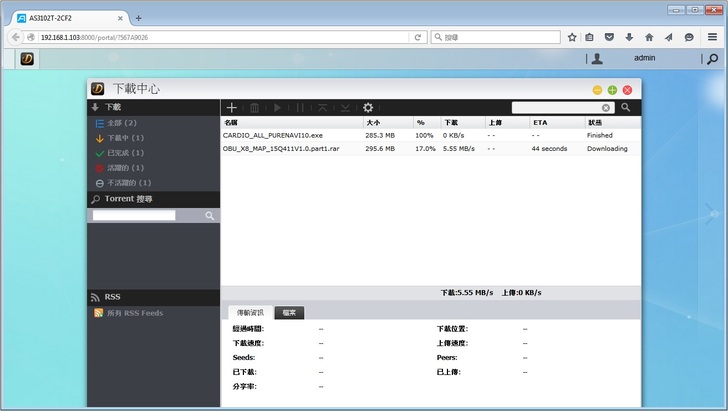Clear the task filter search box

606,107
